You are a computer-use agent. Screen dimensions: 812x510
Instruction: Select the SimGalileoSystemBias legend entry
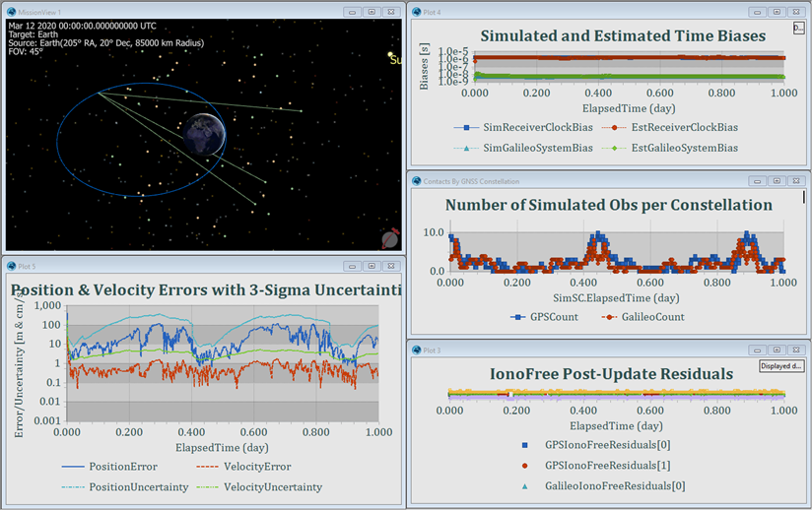click(523, 148)
